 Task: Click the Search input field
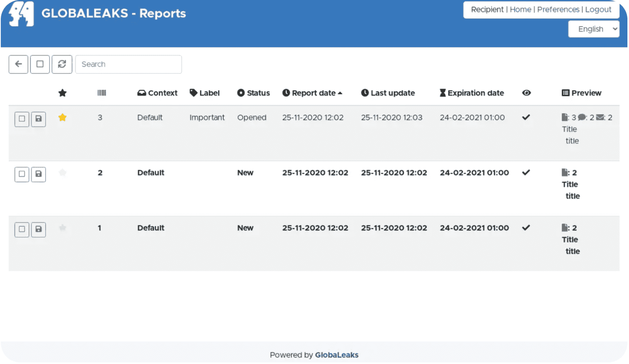point(128,64)
